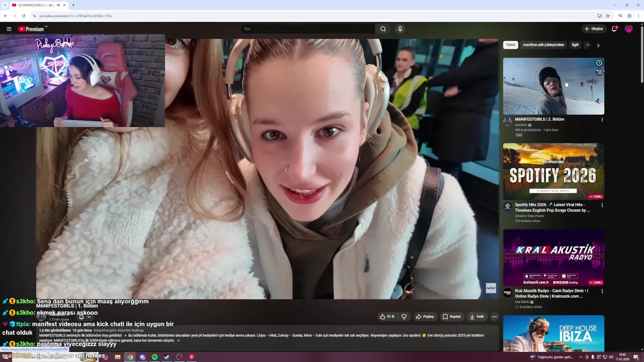Bookmark this page with star icon
644x362 pixels.
pos(608,16)
